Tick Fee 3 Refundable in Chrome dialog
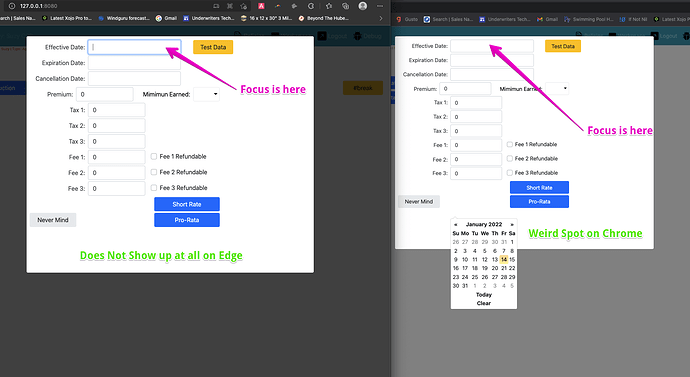The width and height of the screenshot is (690, 377). coord(510,173)
